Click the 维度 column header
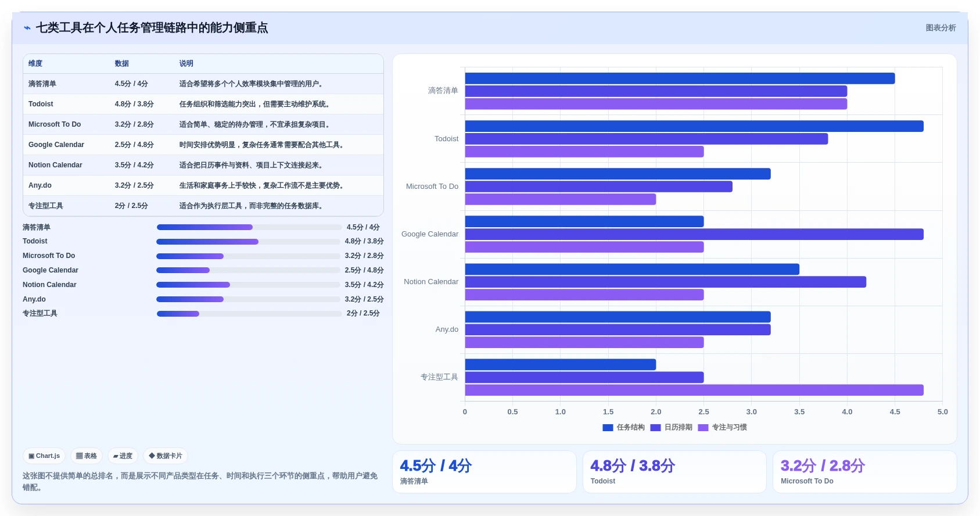The image size is (980, 516). tap(35, 63)
